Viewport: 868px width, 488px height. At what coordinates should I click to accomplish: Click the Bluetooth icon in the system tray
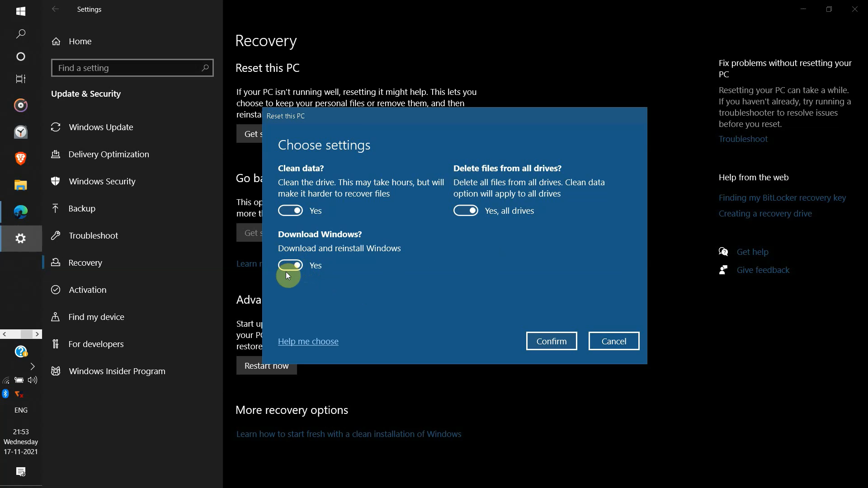tap(5, 394)
